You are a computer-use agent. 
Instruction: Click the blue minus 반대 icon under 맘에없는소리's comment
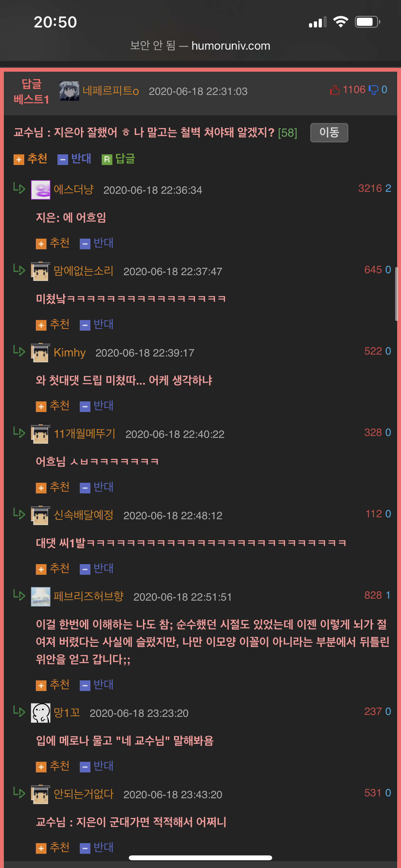coord(85,325)
